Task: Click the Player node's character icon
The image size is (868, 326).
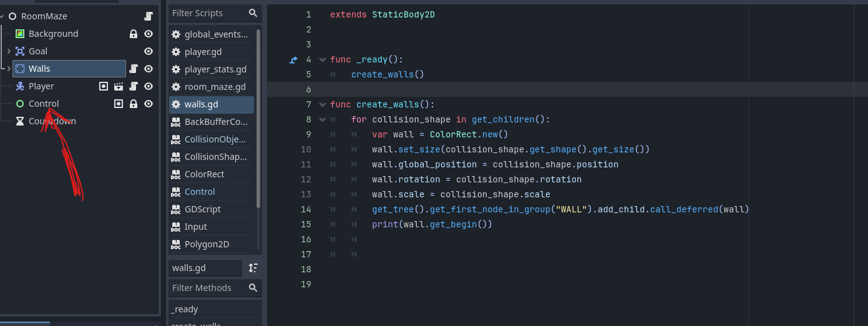Action: pyautogui.click(x=20, y=86)
